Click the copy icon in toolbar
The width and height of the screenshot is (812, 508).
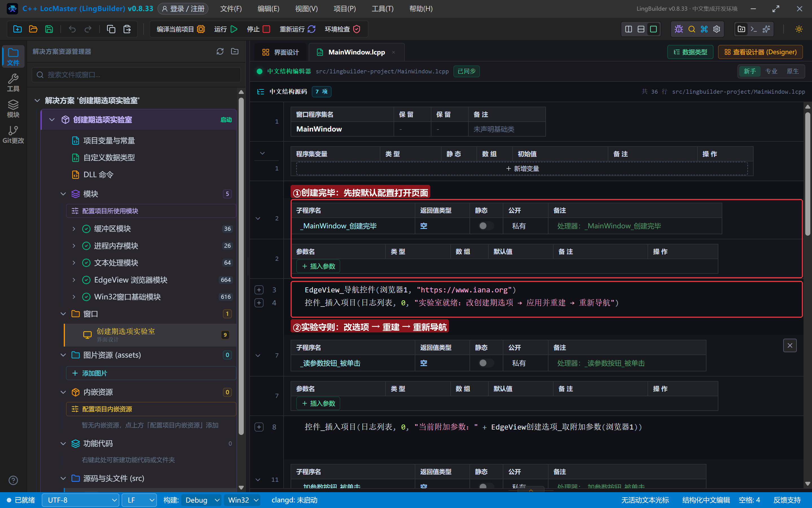(x=111, y=29)
